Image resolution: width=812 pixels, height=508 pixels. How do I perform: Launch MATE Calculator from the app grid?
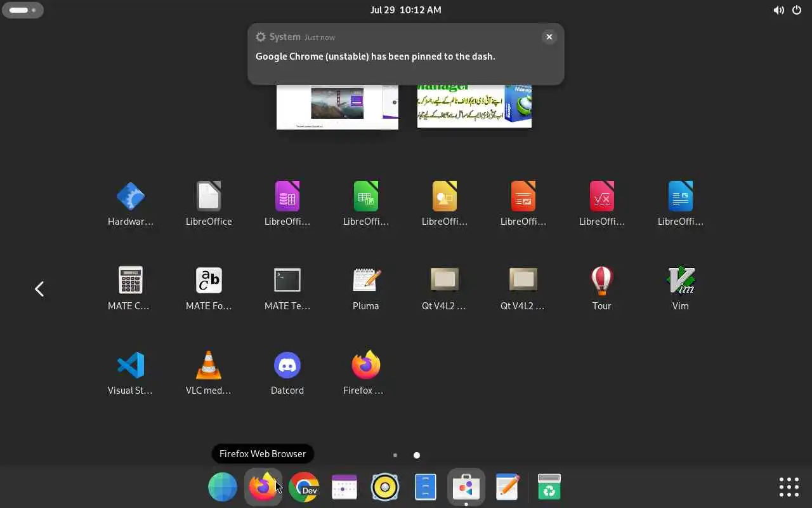coord(131,288)
